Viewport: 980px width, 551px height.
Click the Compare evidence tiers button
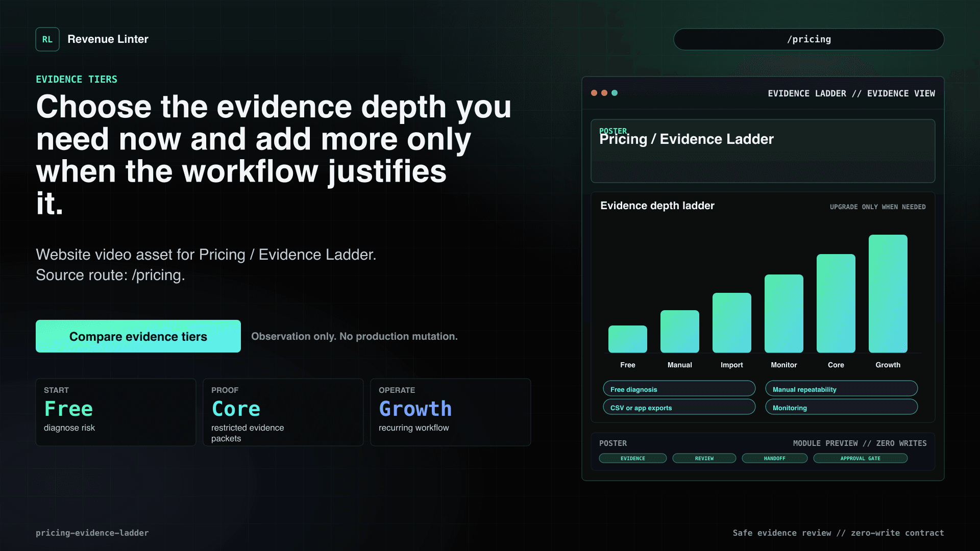point(138,336)
